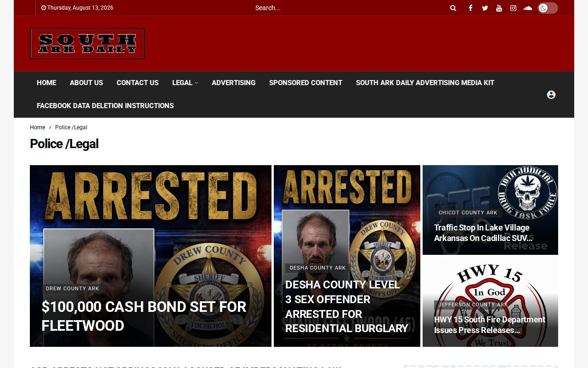Open the Instagram social icon
The height and width of the screenshot is (368, 588).
(x=513, y=8)
